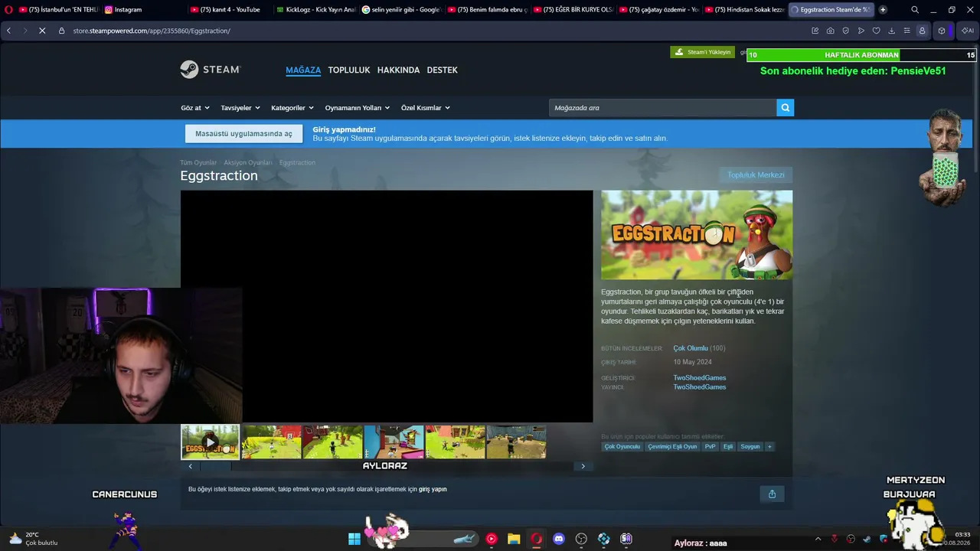Take a snapshot with the camera icon
The image size is (980, 551).
831,31
